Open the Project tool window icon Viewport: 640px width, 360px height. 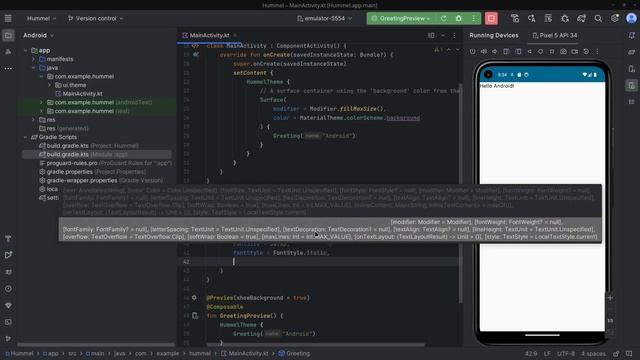8,36
